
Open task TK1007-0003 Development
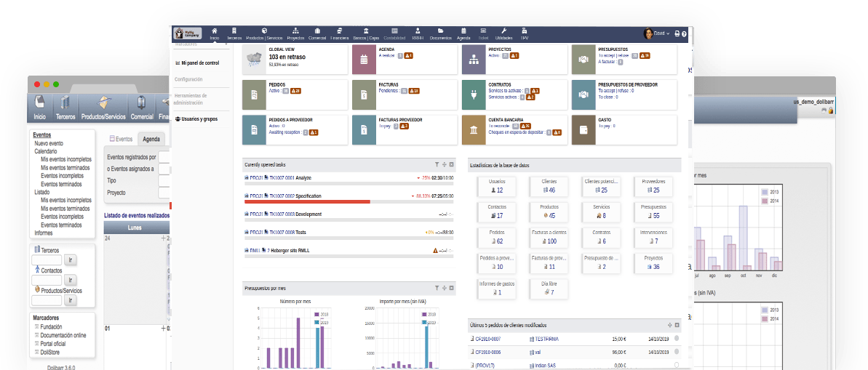(x=295, y=214)
